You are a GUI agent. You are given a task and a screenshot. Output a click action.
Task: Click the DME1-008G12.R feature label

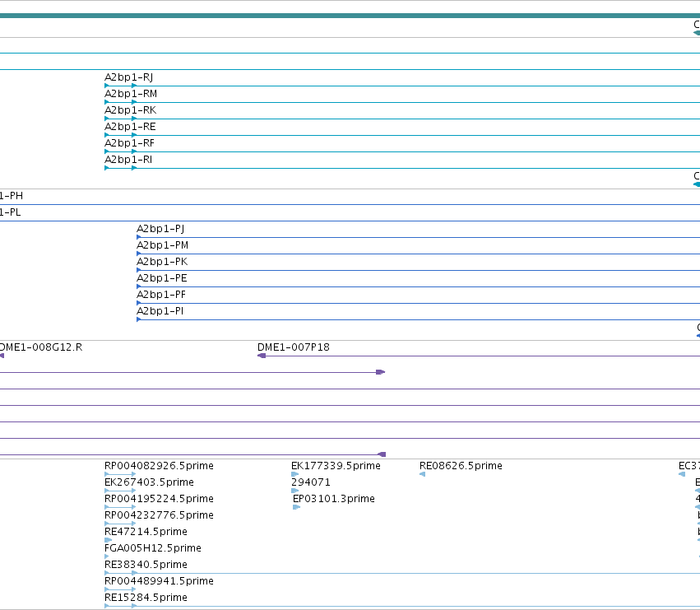click(x=41, y=347)
